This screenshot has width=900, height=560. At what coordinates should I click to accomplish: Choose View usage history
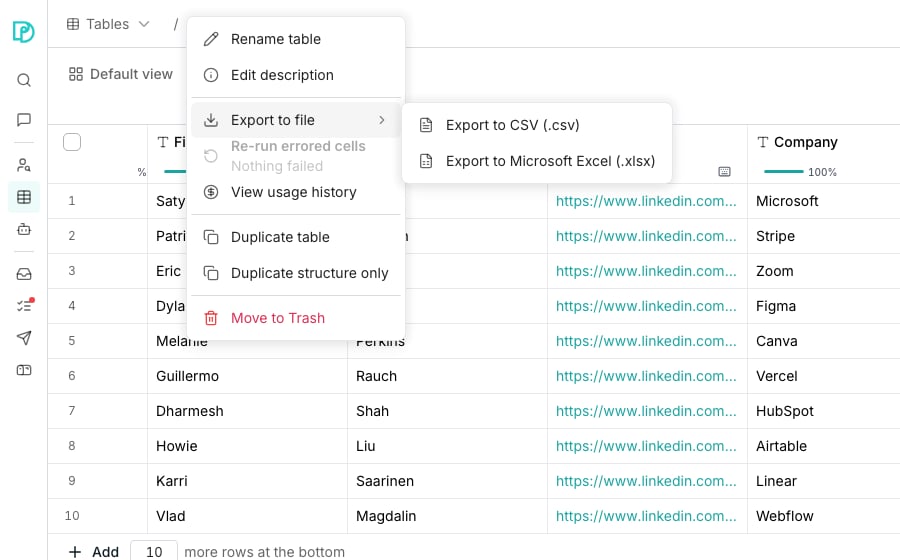(x=296, y=192)
